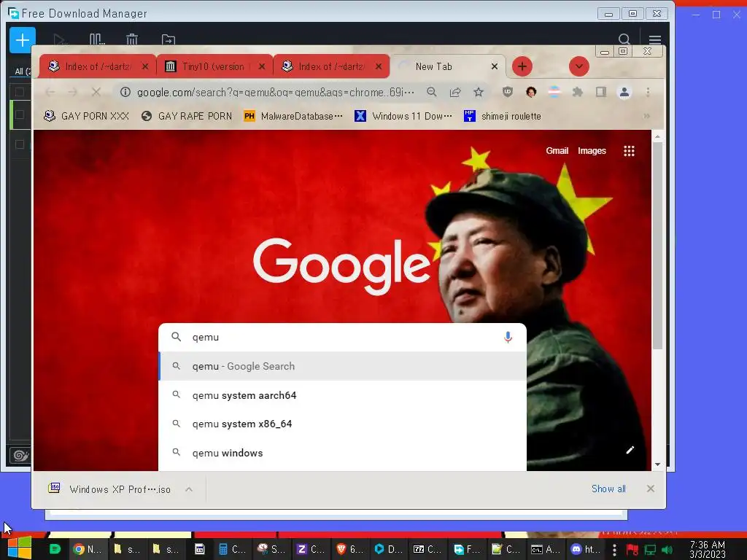Expand the tab search dropdown arrow
The image size is (747, 560).
click(578, 66)
